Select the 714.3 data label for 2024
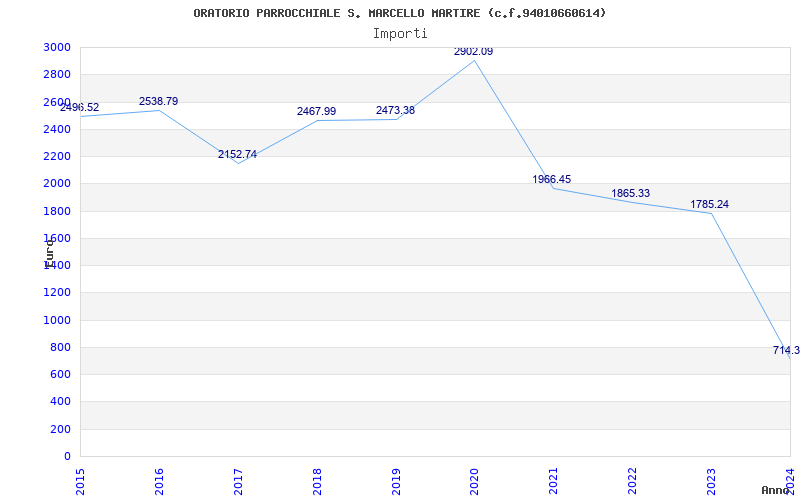Viewport: 800px width, 500px height. 786,351
